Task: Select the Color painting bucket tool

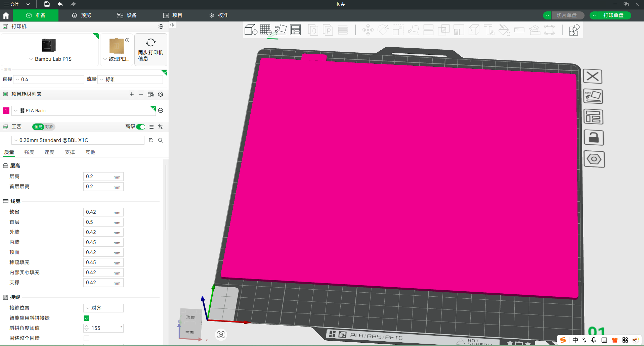Action: 504,30
